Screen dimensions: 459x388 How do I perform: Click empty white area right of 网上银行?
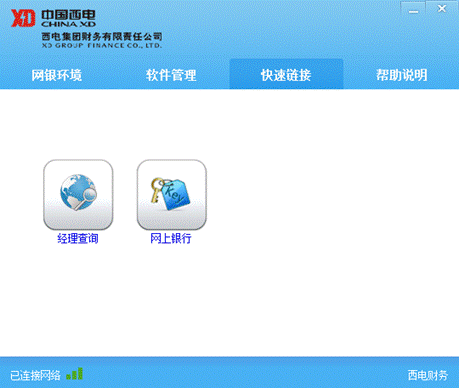[x=317, y=197]
